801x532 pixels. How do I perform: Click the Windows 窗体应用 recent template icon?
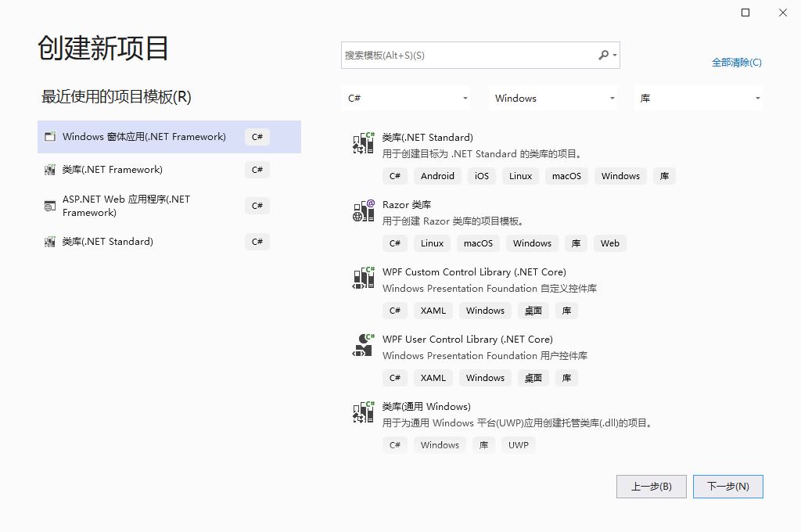tap(49, 136)
